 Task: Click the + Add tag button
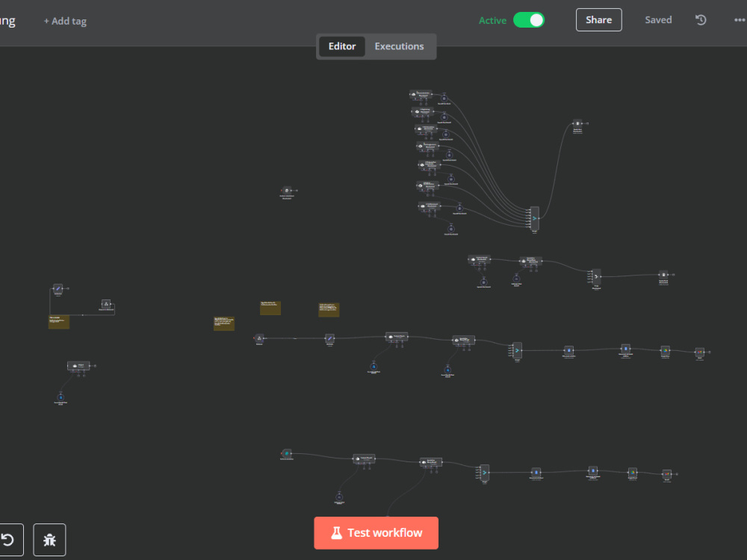(x=65, y=21)
